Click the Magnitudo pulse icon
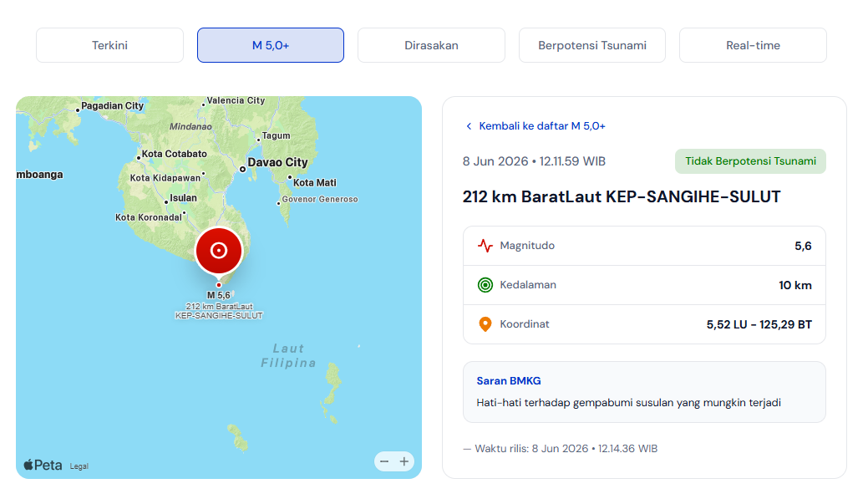868x499 pixels. pos(485,246)
